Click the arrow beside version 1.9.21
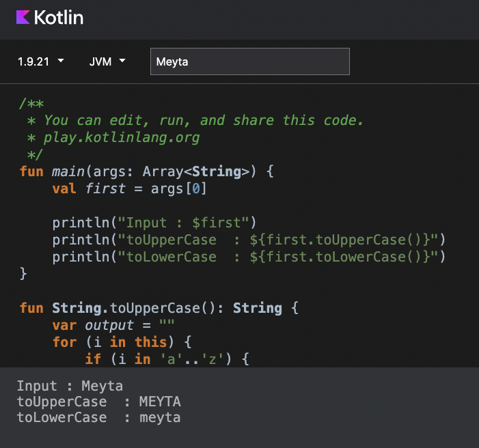 (61, 61)
